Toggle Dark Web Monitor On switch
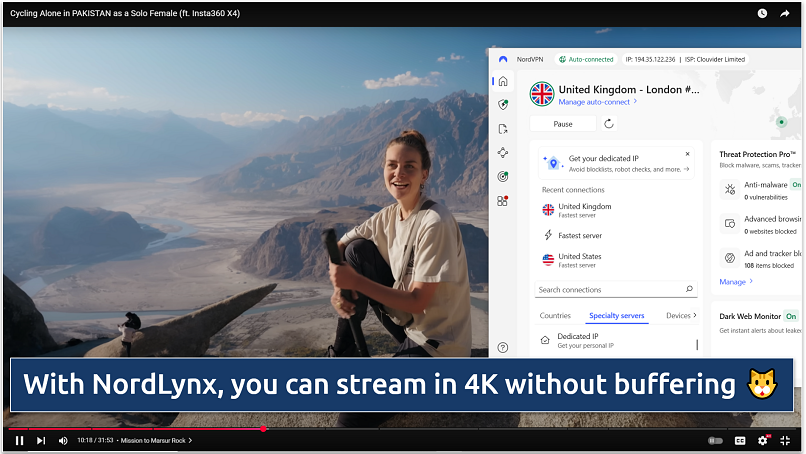The height and width of the screenshot is (454, 806). click(x=791, y=317)
